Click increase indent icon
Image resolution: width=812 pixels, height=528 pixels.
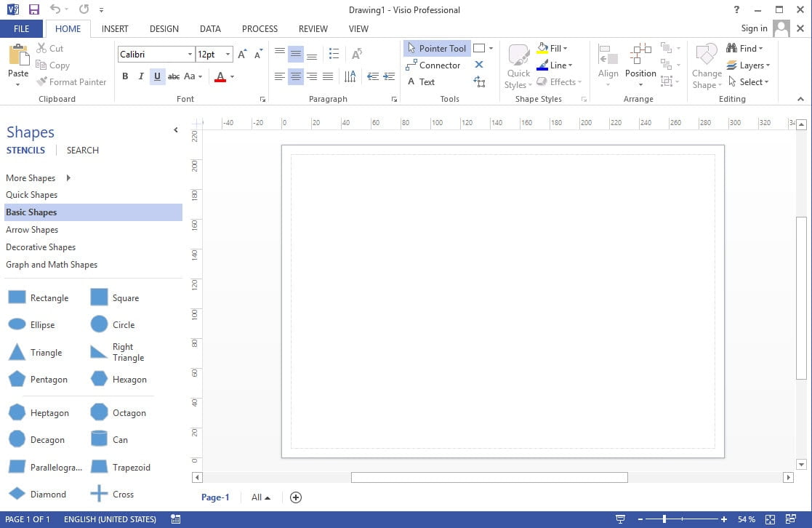tap(389, 76)
